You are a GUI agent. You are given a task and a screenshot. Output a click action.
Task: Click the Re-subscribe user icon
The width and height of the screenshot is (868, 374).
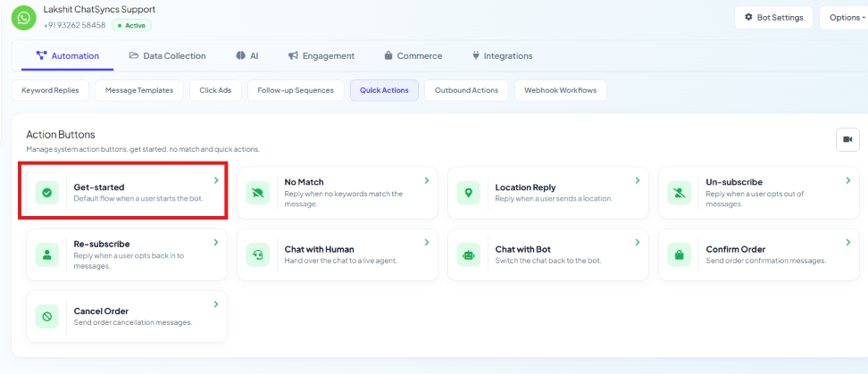pos(47,254)
